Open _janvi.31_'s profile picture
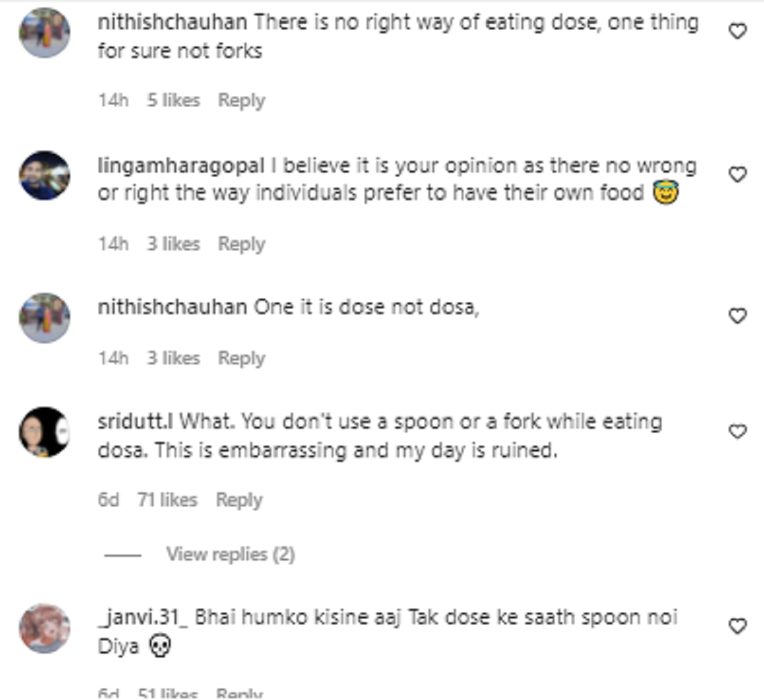The width and height of the screenshot is (764, 700). pyautogui.click(x=45, y=628)
